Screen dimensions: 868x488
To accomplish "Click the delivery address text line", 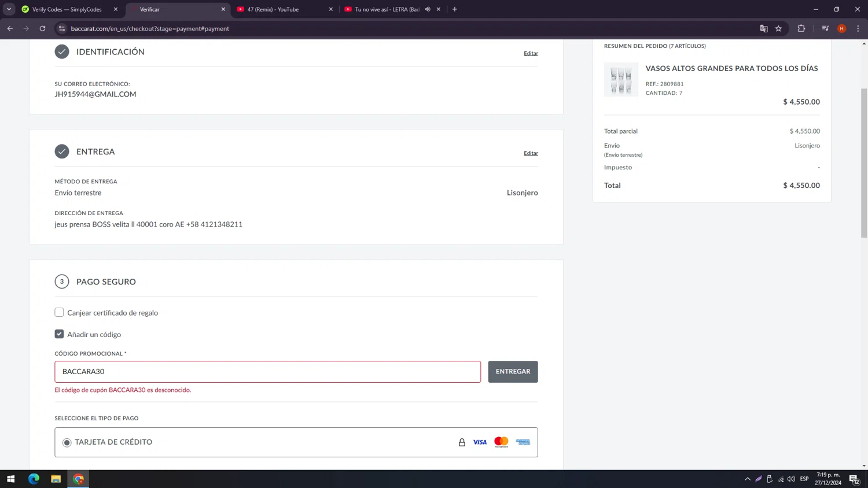I will coord(149,224).
